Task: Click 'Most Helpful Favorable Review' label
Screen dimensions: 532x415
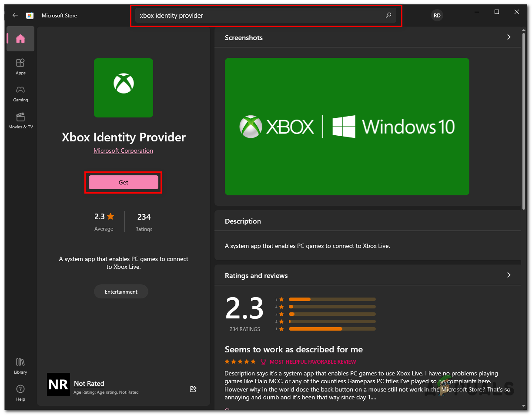Action: pyautogui.click(x=313, y=361)
